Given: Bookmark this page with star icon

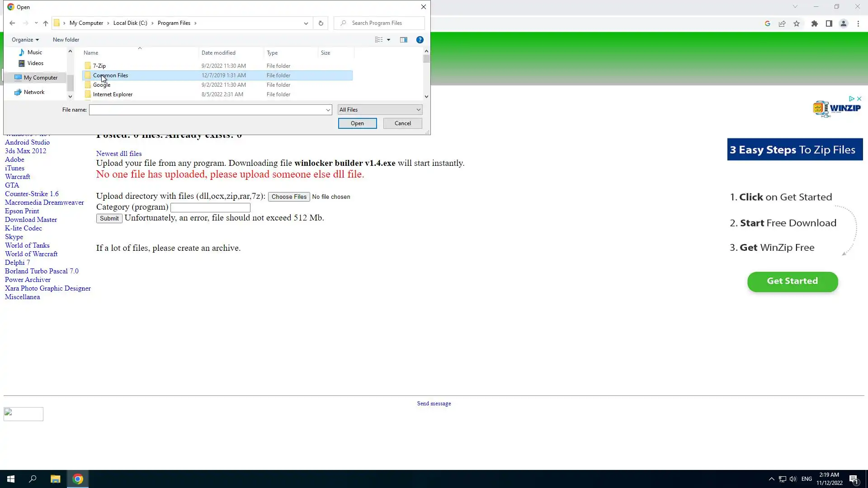Looking at the screenshot, I should [797, 24].
